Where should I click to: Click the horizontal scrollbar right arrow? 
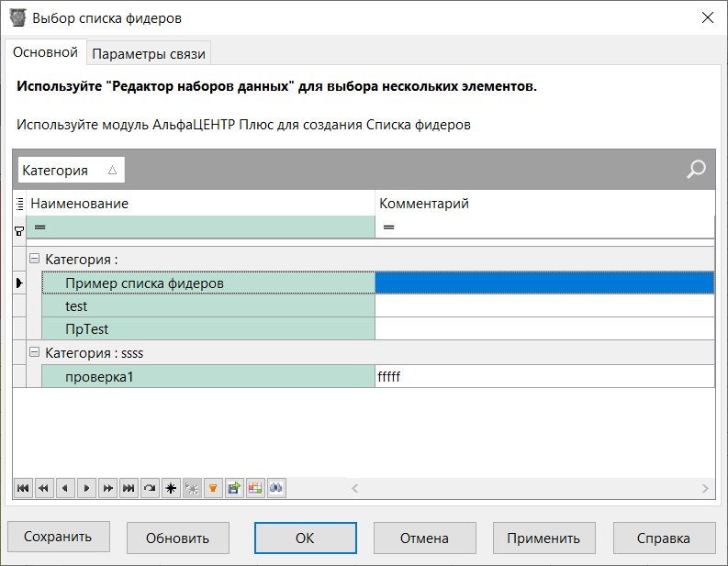[x=705, y=489]
